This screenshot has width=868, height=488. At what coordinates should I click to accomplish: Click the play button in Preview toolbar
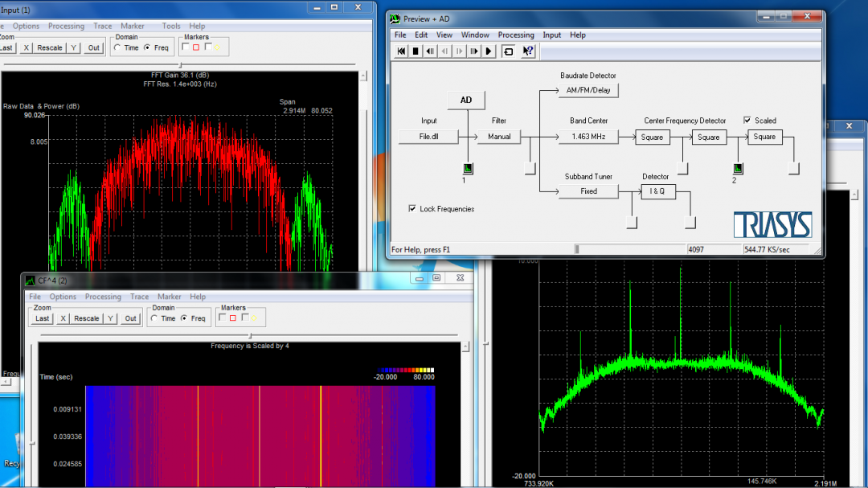pos(488,51)
